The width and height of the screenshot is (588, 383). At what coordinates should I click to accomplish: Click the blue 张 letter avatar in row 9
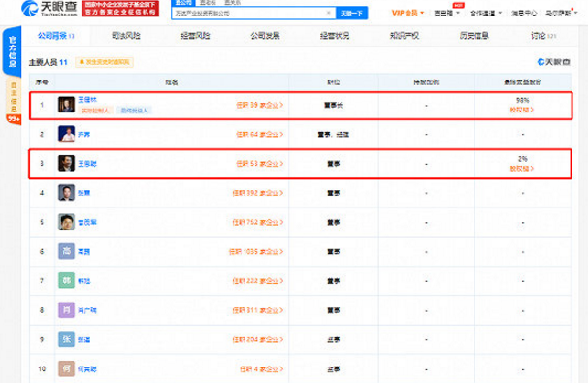pos(66,339)
